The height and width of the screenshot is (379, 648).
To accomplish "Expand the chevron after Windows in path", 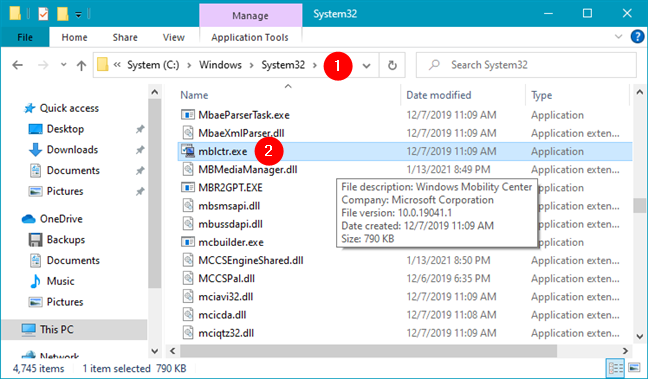I will (252, 65).
